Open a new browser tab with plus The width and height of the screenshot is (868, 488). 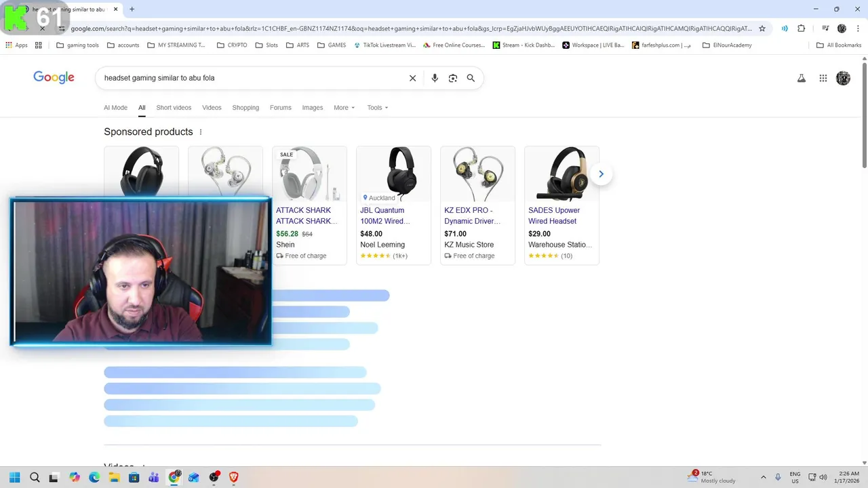tap(132, 9)
